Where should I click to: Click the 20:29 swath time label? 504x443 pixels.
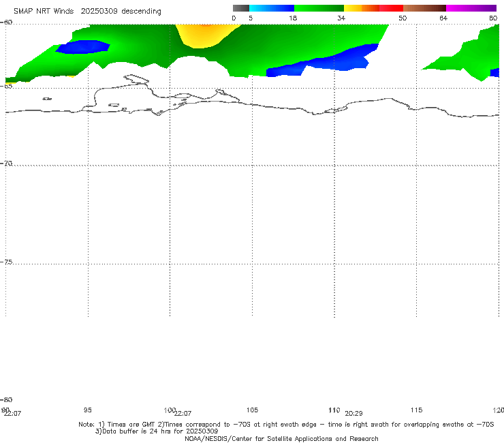(354, 414)
